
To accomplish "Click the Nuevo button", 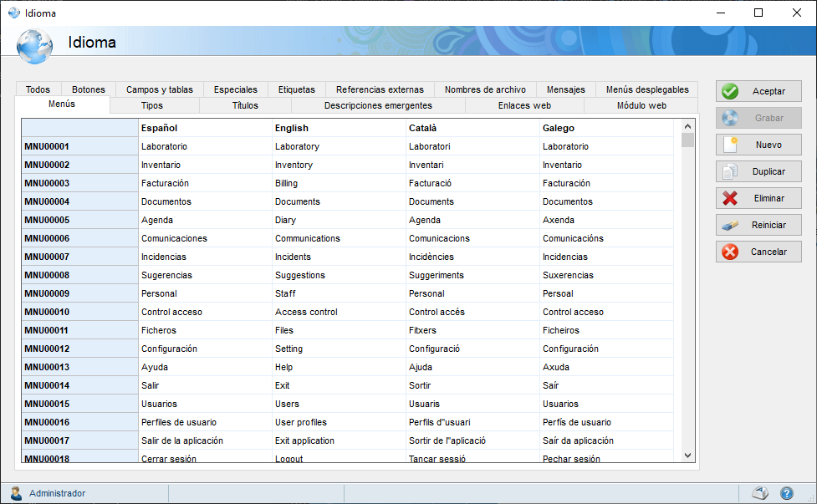I will coord(758,145).
